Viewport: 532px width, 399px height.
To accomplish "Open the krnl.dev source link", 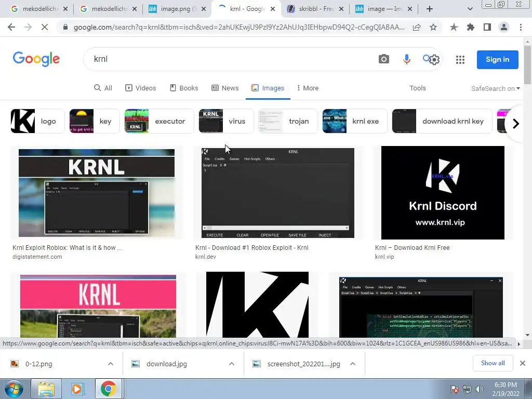I will 206,257.
